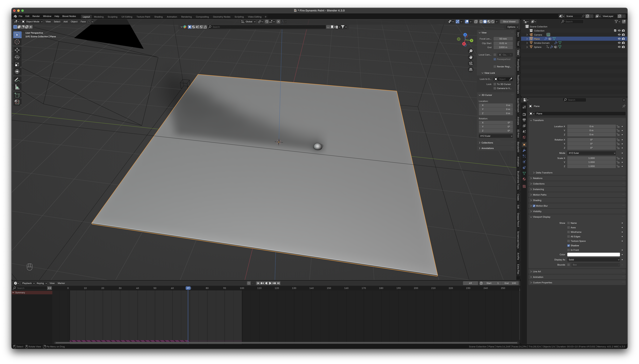Toggle camera view with camera gizmo icon
The width and height of the screenshot is (639, 364).
[x=471, y=63]
